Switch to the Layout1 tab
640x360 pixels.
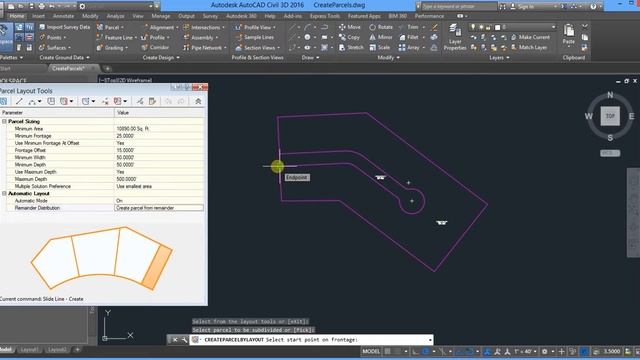(x=29, y=350)
